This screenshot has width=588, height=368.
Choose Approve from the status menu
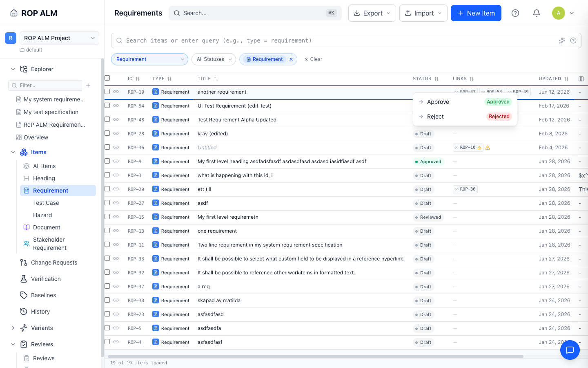pyautogui.click(x=465, y=102)
